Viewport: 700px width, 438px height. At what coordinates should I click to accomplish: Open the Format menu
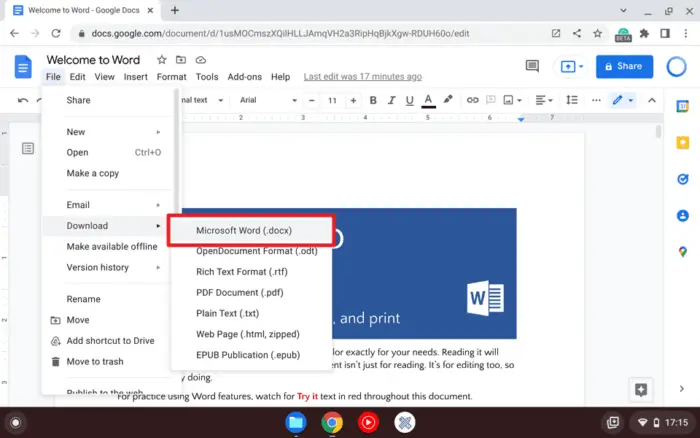[171, 77]
